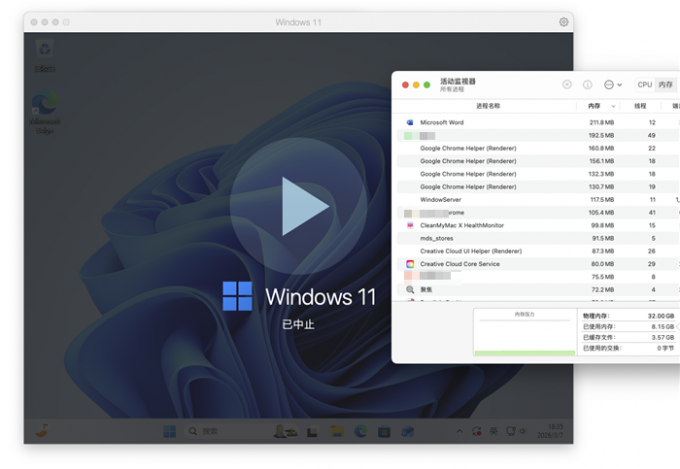The image size is (680, 469).
Task: Click the rightmost pinned taskbar app icon
Action: click(x=407, y=431)
